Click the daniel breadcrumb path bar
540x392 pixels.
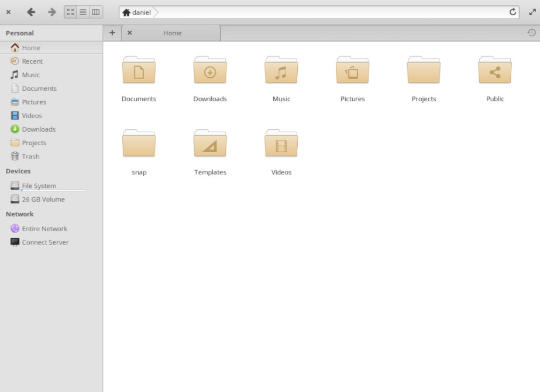point(137,12)
